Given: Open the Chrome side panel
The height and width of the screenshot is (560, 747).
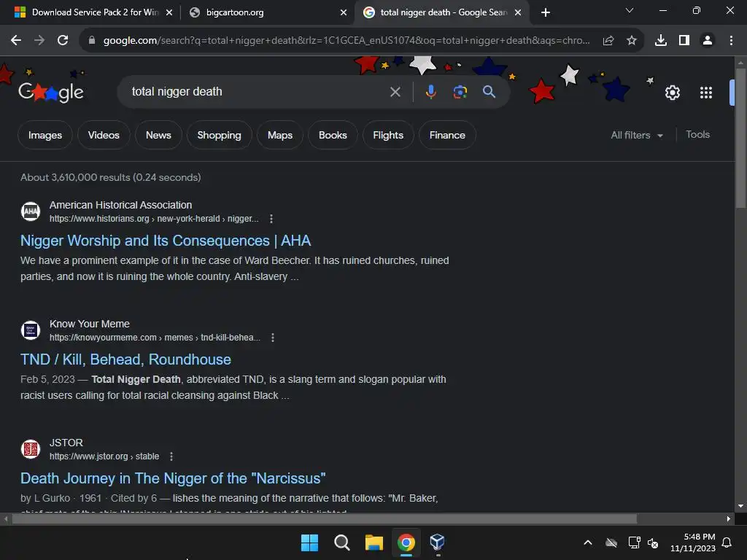Looking at the screenshot, I should pyautogui.click(x=684, y=41).
